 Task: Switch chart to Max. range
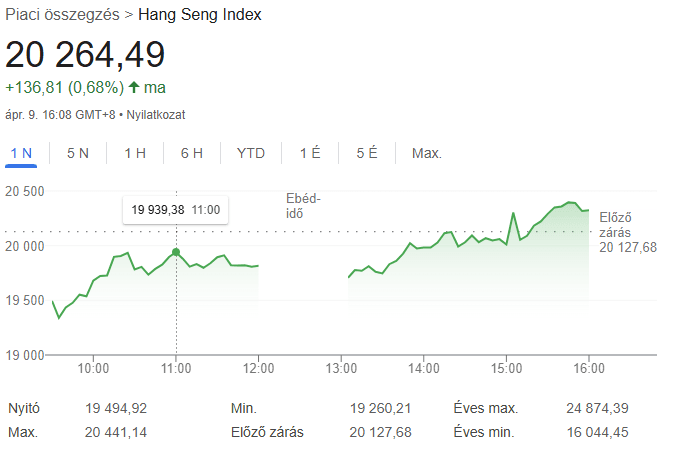pyautogui.click(x=427, y=153)
